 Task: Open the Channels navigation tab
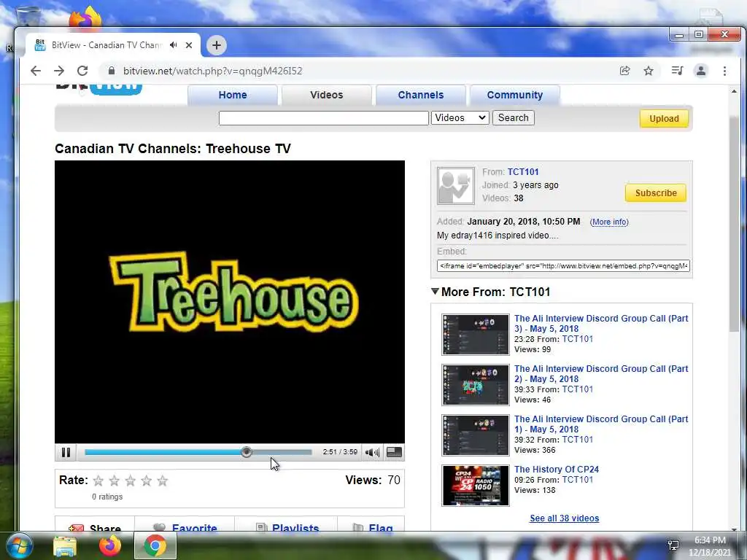[x=421, y=95]
